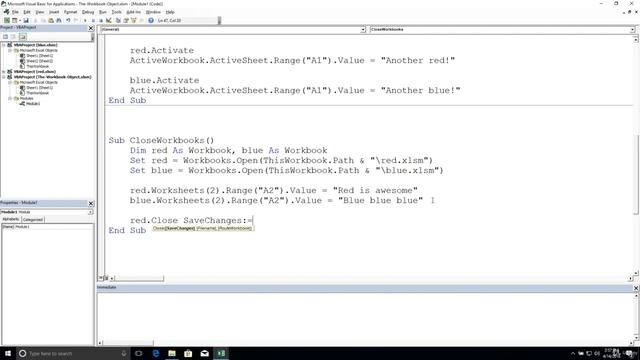Viewport: 640px width, 360px height.
Task: Click the Object Browser toolbar icon
Action: (133, 20)
